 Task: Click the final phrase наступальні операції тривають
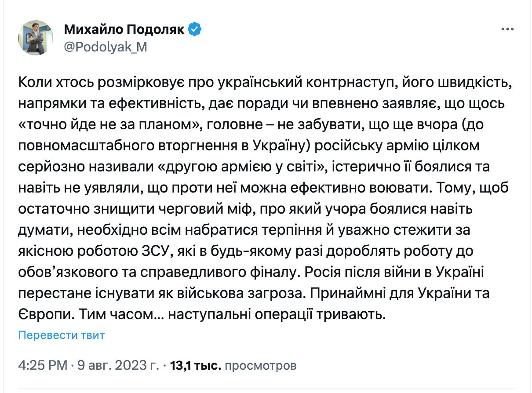point(277,315)
